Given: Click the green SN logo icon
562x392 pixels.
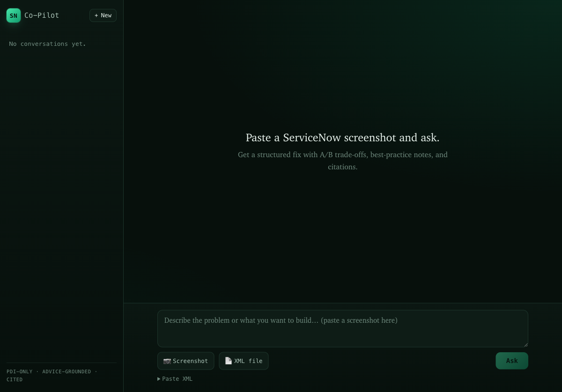Looking at the screenshot, I should 14,15.
